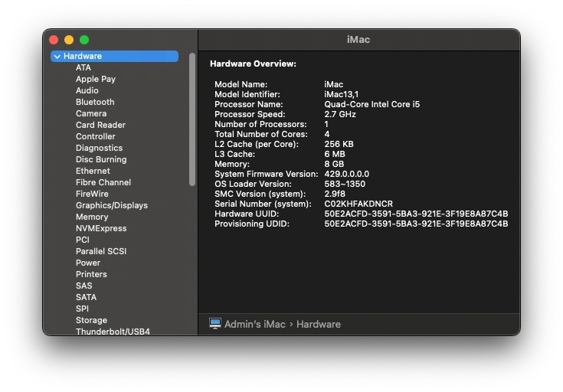View Ethernet details
Image resolution: width=563 pixels, height=392 pixels.
coord(93,171)
